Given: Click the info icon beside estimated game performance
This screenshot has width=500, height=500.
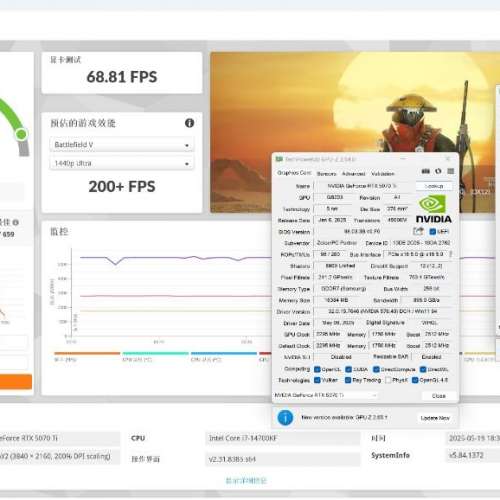Looking at the screenshot, I should point(189,123).
